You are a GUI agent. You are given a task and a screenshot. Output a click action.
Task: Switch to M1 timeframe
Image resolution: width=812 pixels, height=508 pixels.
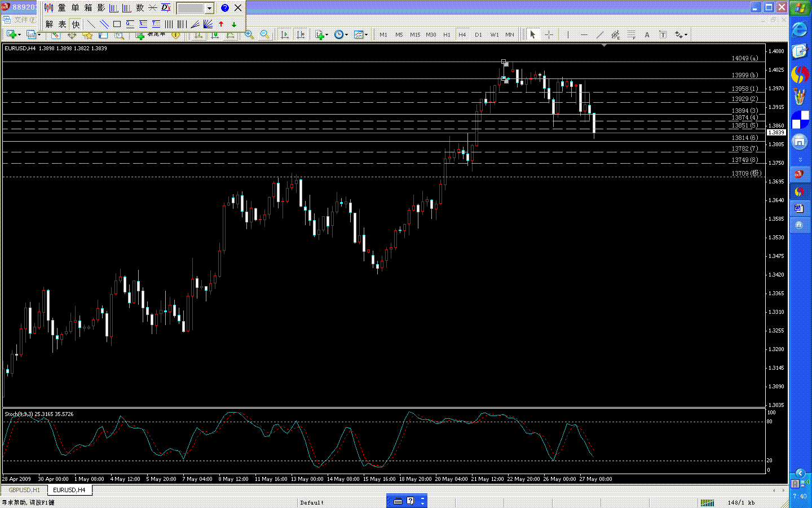click(x=383, y=35)
